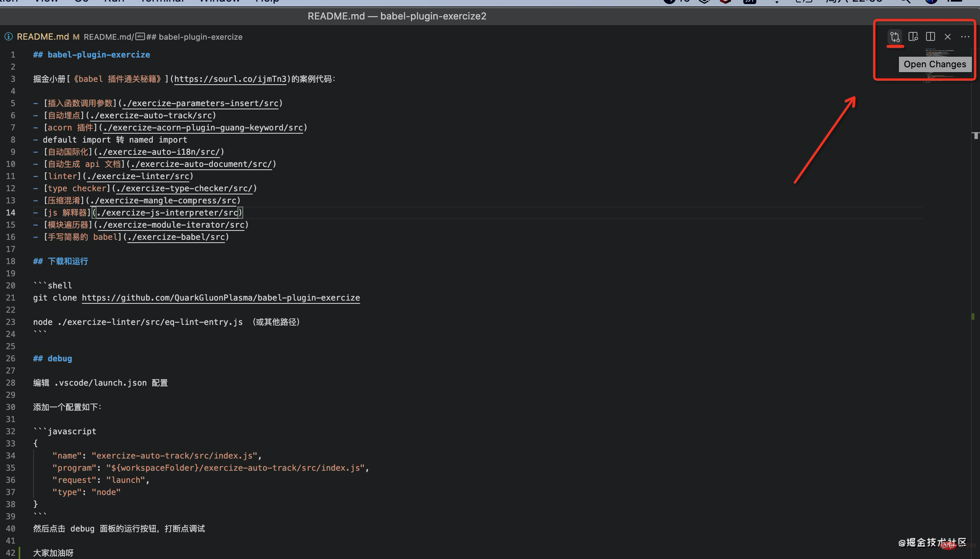Click the info icon beside the README.md tab
This screenshot has height=559, width=980.
pos(9,37)
